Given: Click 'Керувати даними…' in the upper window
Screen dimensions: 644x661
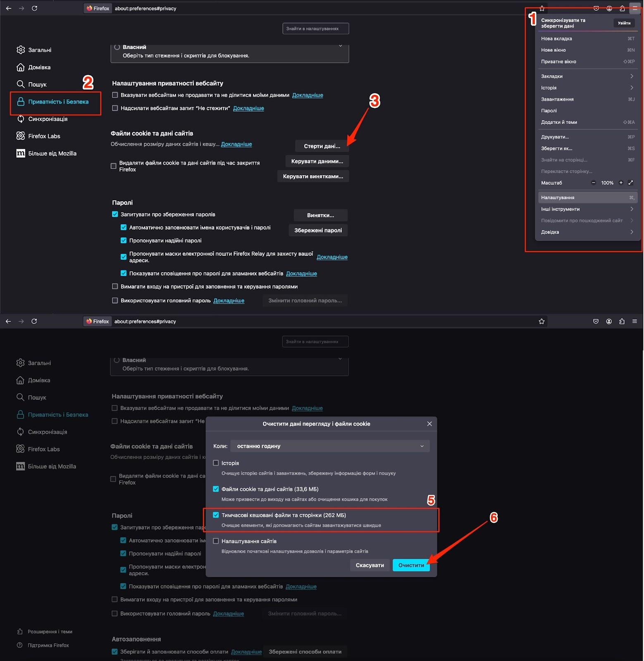Looking at the screenshot, I should 317,161.
